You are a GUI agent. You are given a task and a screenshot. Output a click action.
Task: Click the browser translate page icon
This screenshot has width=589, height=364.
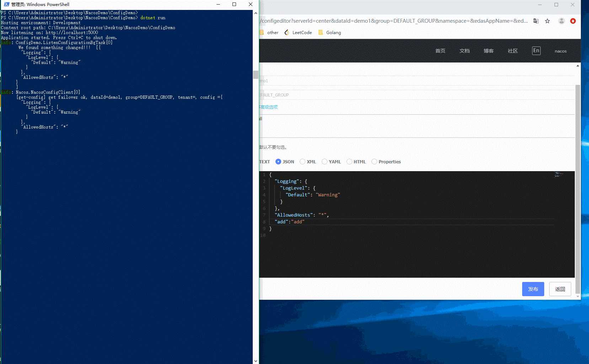536,21
